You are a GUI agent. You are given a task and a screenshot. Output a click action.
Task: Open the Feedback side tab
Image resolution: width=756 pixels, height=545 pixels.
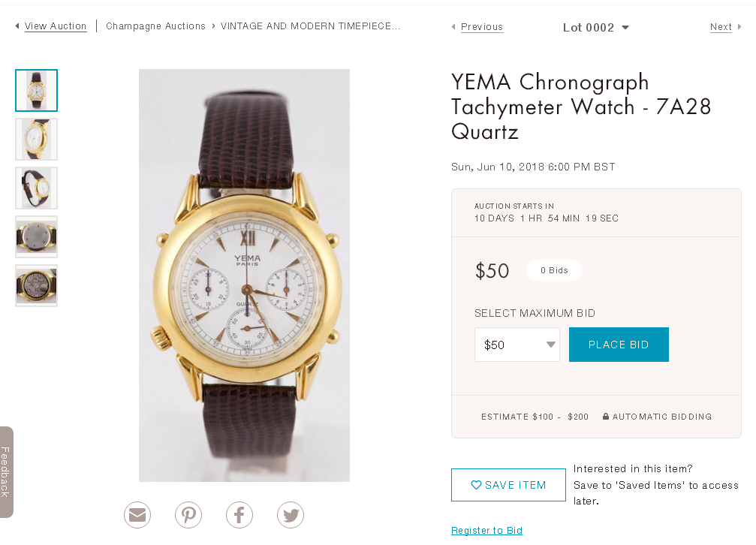(x=6, y=471)
